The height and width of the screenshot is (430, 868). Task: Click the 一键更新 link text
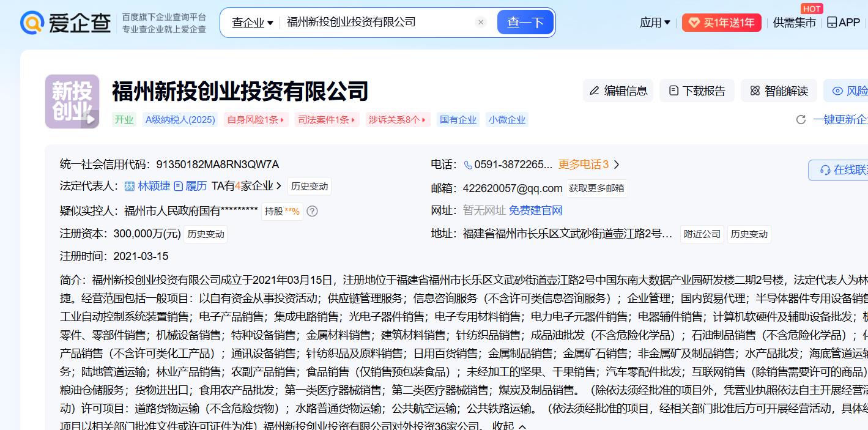click(x=840, y=119)
